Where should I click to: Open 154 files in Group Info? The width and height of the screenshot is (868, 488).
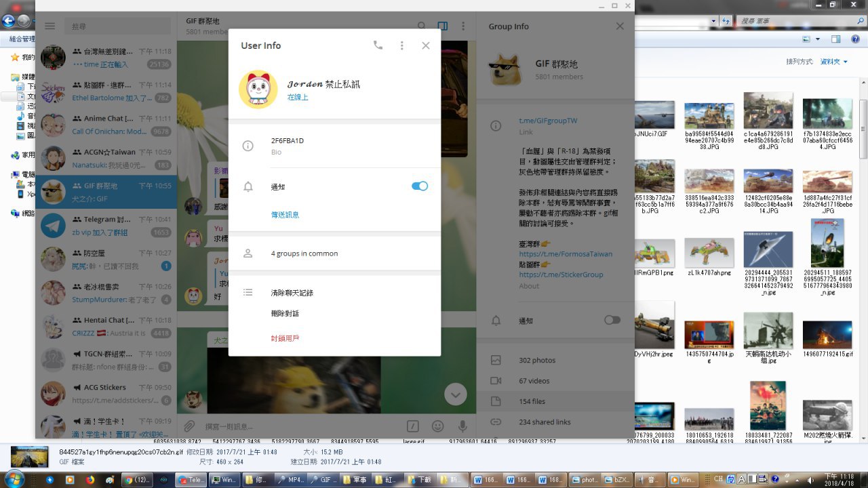532,401
